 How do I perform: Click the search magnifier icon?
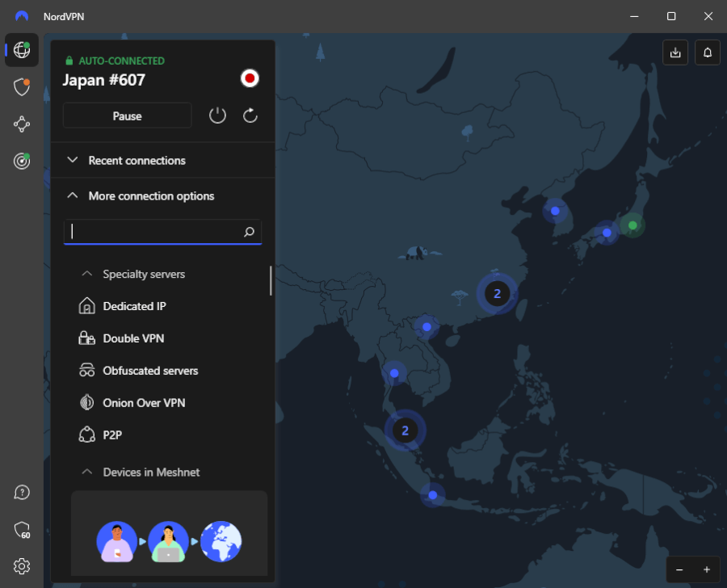[x=249, y=231]
